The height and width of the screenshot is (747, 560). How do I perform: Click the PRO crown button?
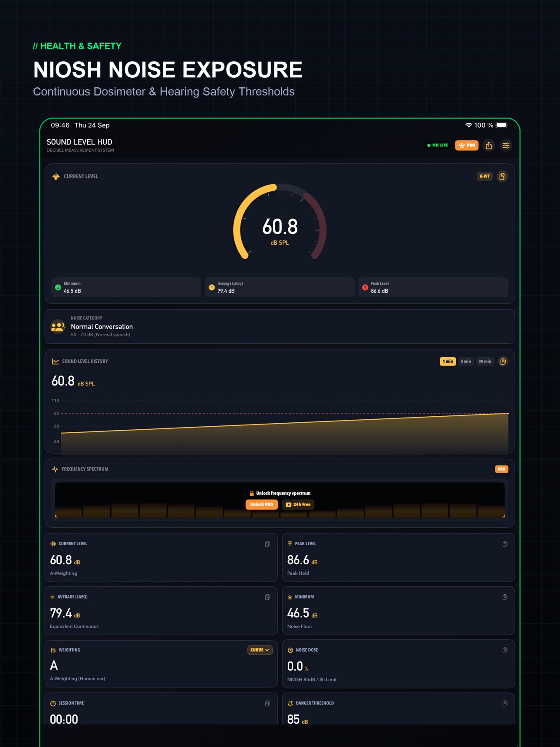467,145
